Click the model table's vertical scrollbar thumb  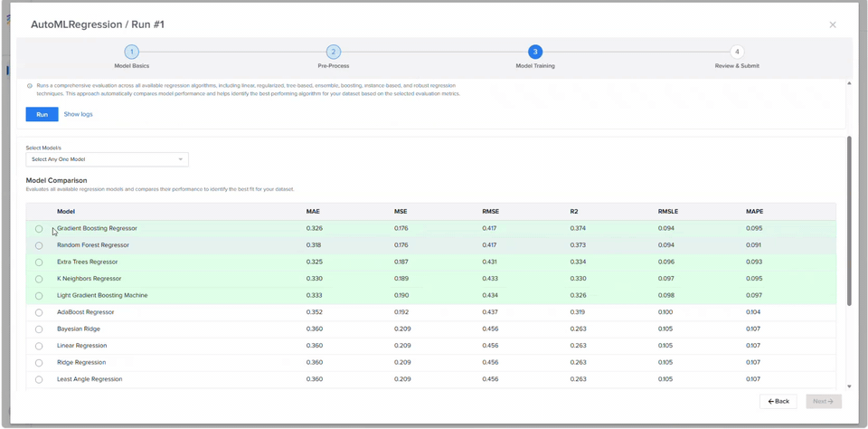click(849, 221)
